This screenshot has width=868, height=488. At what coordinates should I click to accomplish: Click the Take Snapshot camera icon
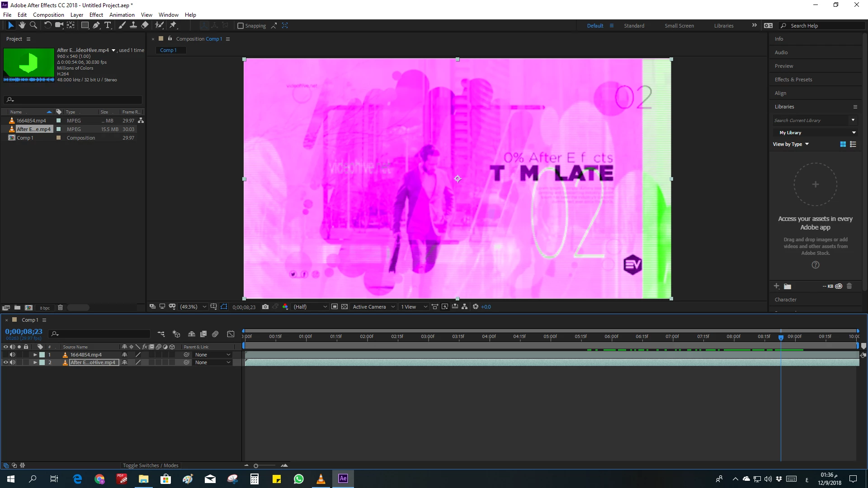(x=265, y=307)
